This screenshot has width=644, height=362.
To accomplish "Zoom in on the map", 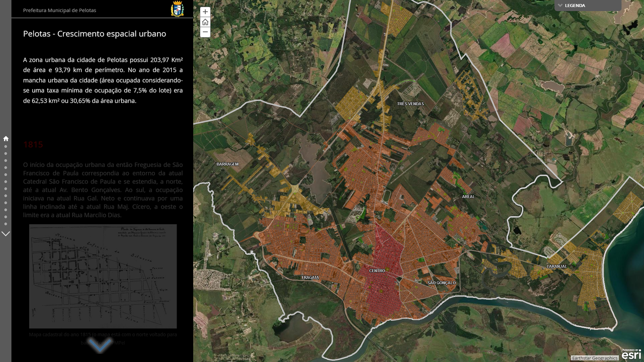I will (205, 11).
